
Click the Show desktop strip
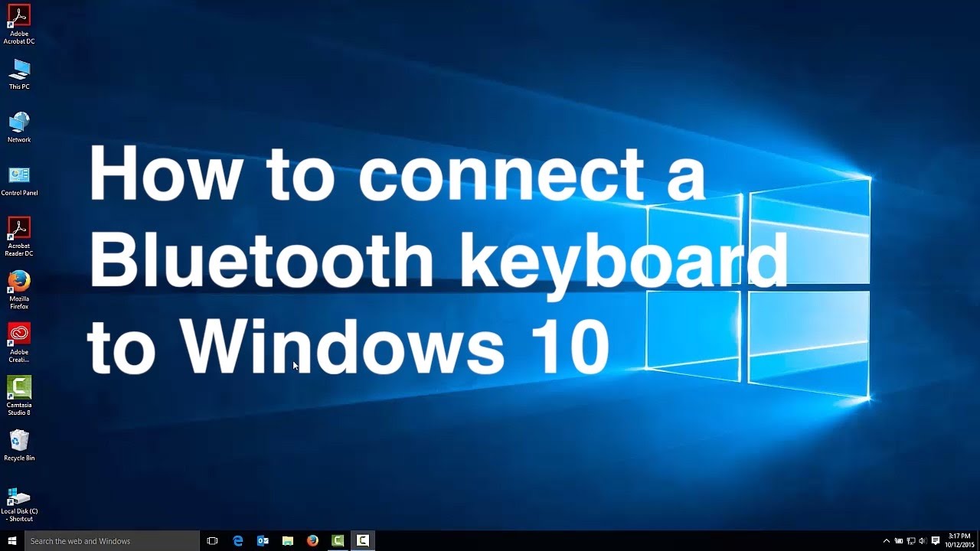point(978,541)
